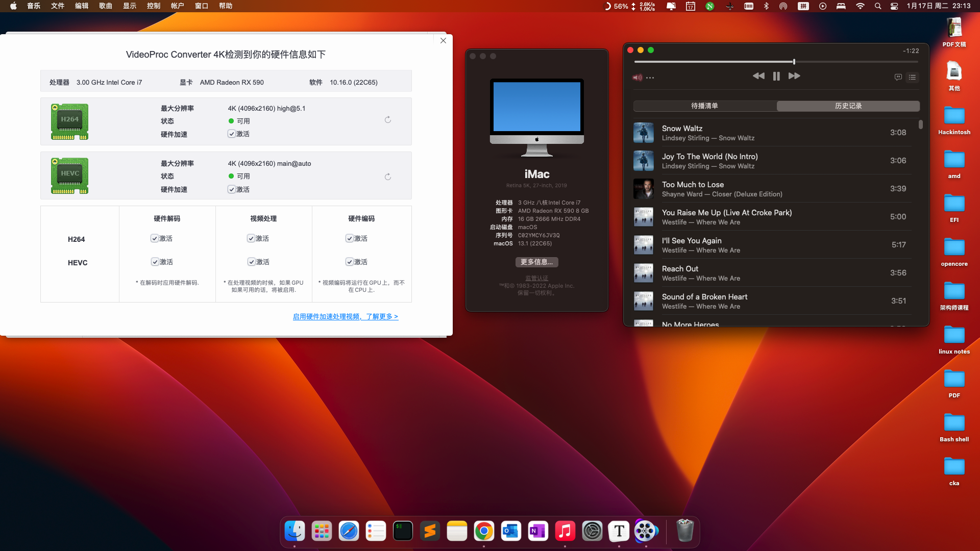Open Outlook from the Dock
The width and height of the screenshot is (980, 551).
coord(511,531)
